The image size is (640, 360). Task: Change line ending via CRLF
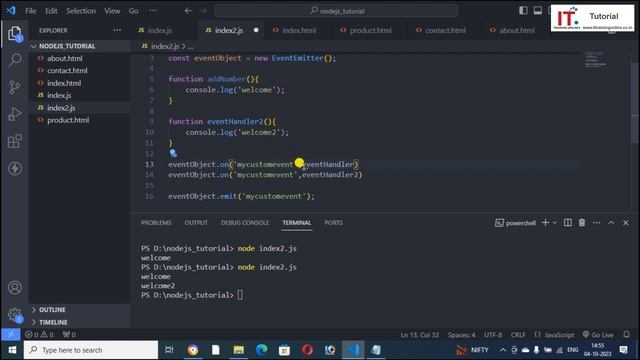pyautogui.click(x=518, y=335)
